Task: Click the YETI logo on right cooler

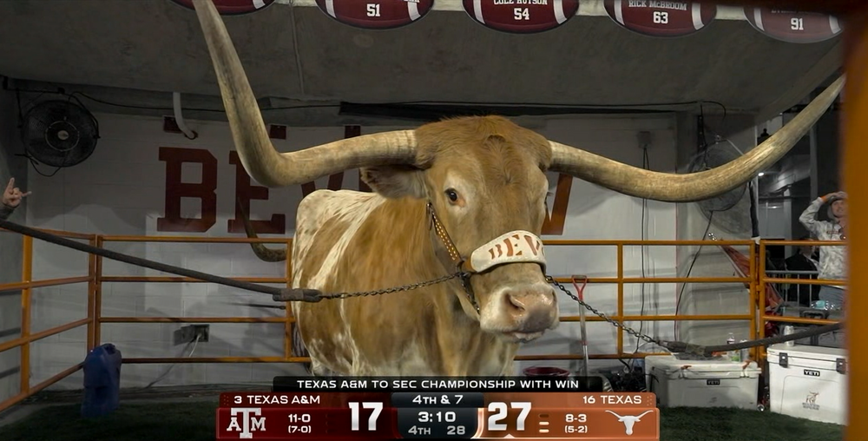Action: (x=811, y=373)
